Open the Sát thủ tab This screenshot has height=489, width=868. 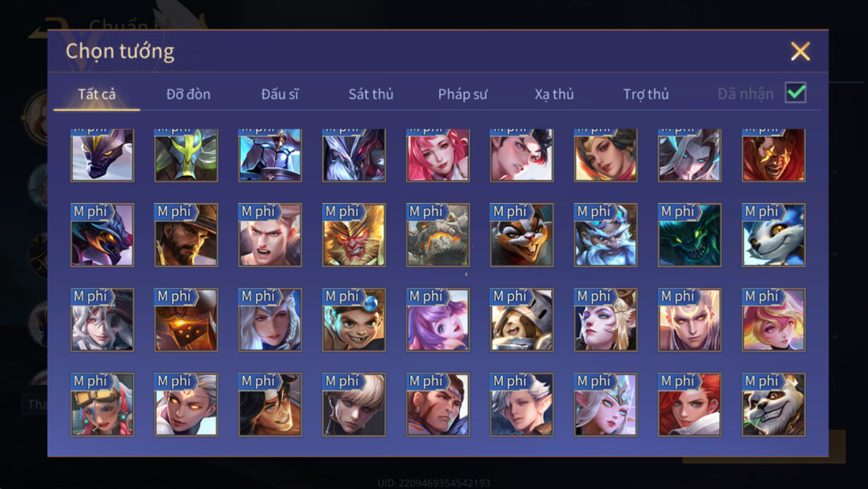[x=371, y=94]
